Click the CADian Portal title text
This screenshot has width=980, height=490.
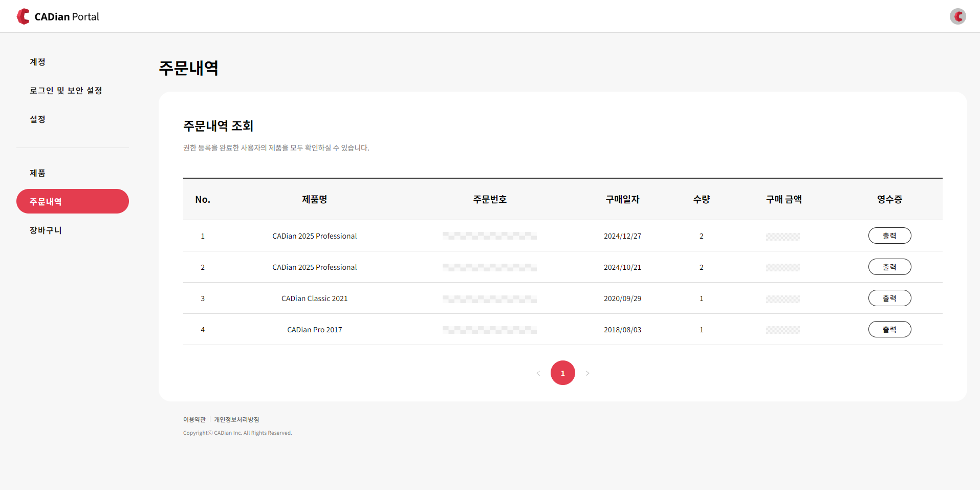point(67,17)
